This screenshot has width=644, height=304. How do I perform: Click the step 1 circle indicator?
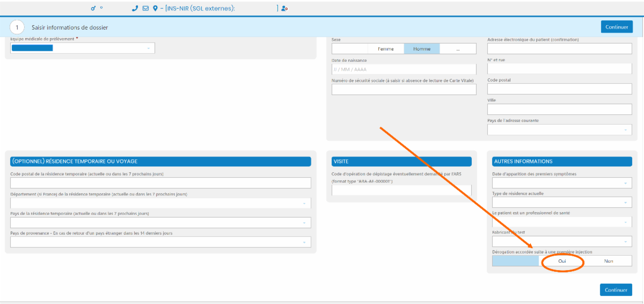pyautogui.click(x=18, y=27)
